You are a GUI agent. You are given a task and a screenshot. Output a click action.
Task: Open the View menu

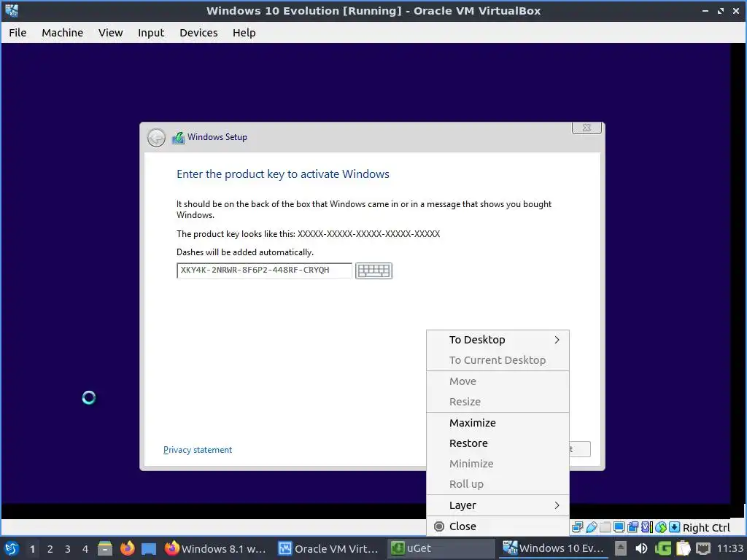111,32
